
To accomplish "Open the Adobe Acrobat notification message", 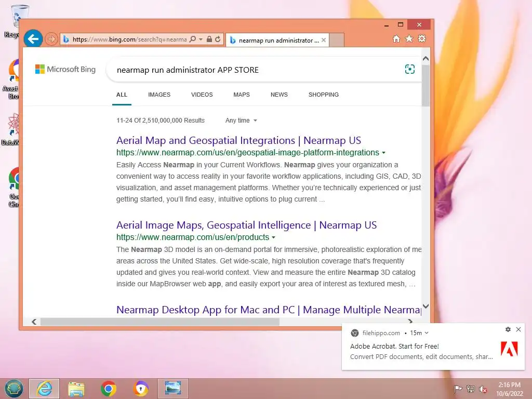I will pos(421,352).
